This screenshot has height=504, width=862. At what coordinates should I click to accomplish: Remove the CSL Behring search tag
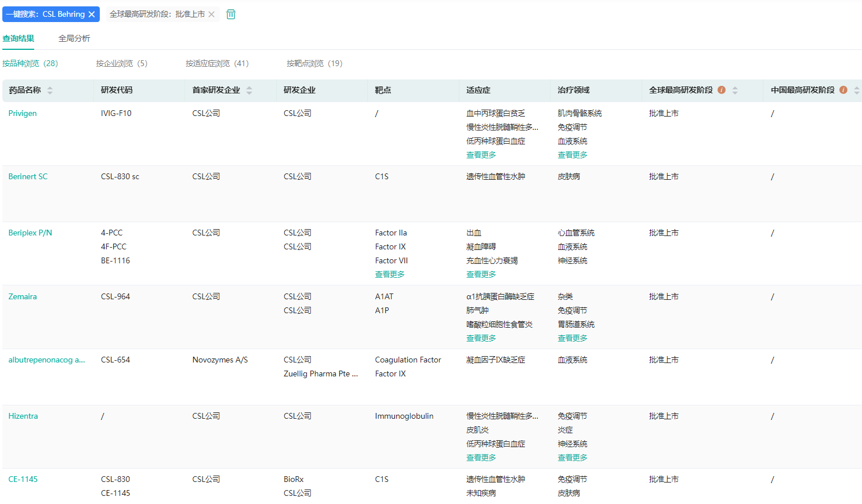pos(92,14)
